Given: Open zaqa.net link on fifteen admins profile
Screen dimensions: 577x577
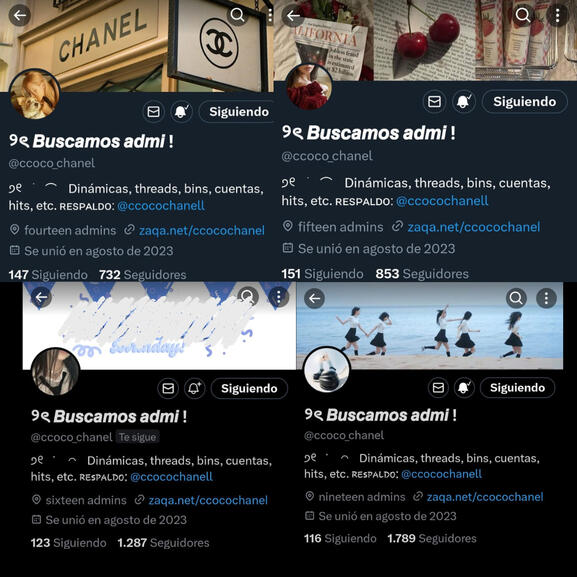Looking at the screenshot, I should point(474,227).
